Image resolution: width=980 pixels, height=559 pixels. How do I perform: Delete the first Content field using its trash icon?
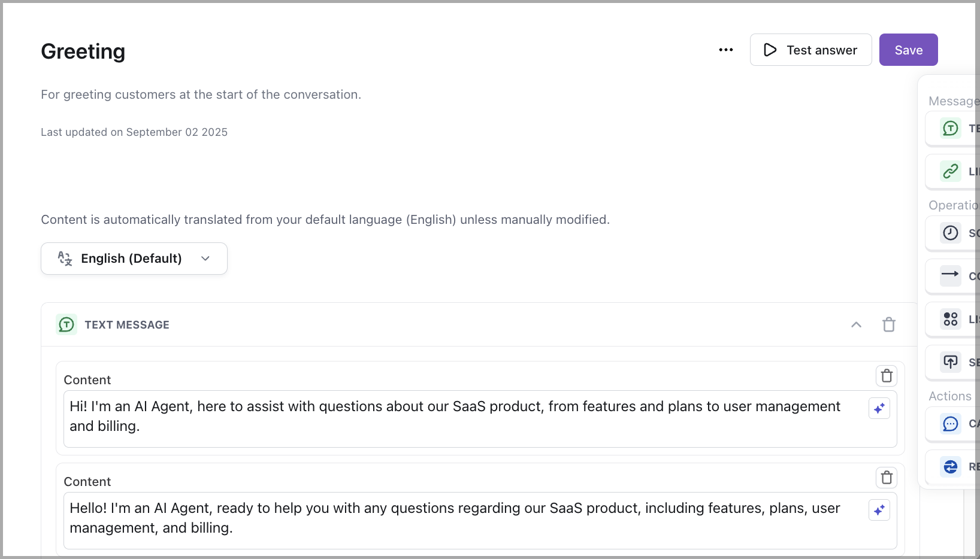tap(887, 376)
